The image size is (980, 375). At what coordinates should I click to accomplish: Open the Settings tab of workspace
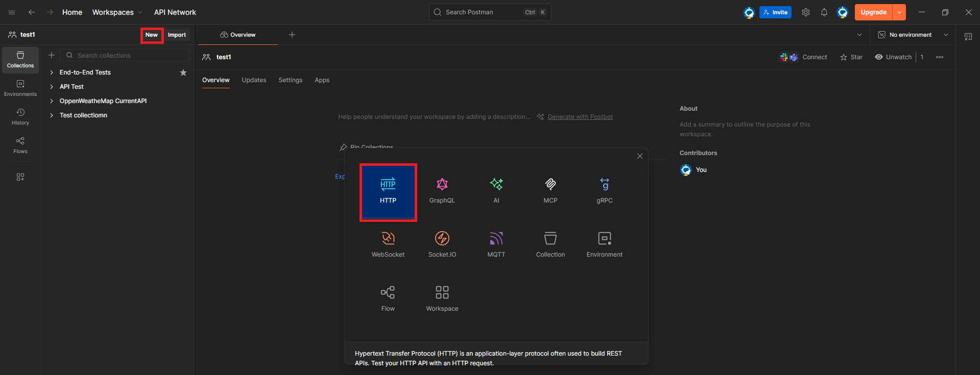[290, 80]
